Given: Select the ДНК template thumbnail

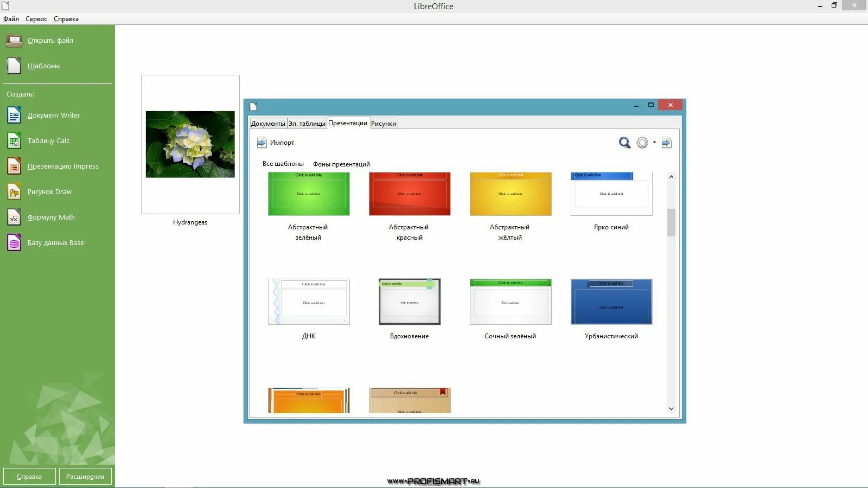Looking at the screenshot, I should coord(309,302).
